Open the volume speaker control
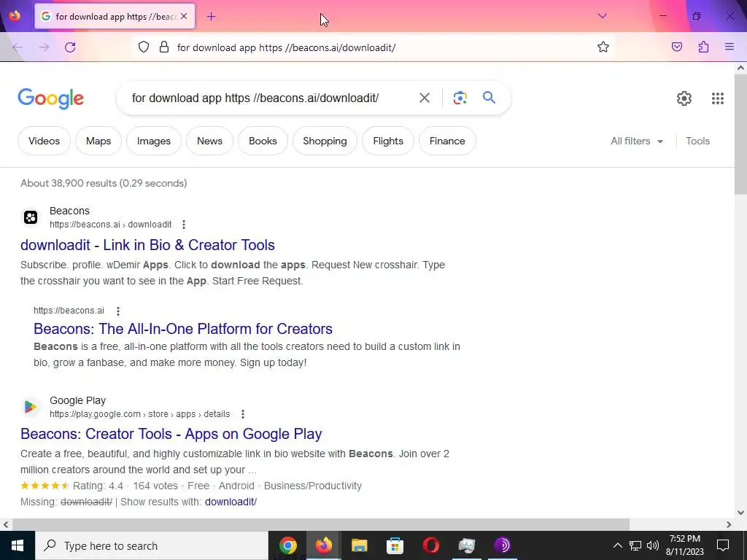 coord(653,545)
